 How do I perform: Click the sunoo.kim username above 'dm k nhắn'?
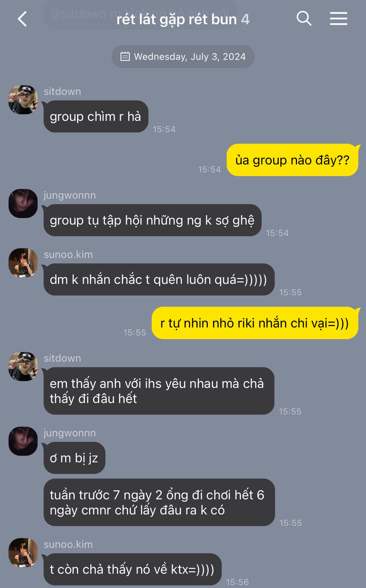tap(68, 254)
